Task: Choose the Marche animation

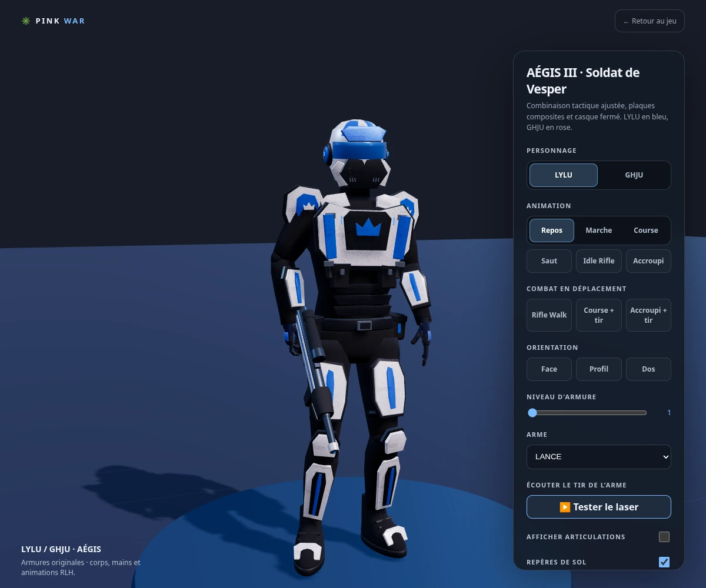Action: pos(599,230)
